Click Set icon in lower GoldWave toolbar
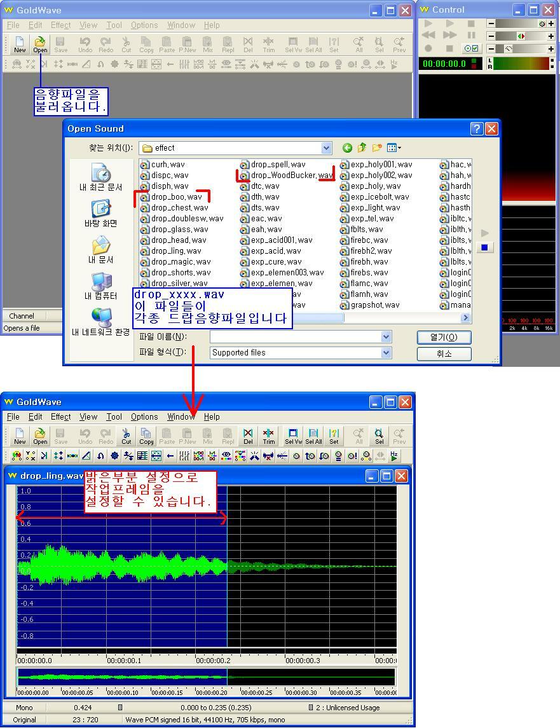The height and width of the screenshot is (728, 560). pyautogui.click(x=334, y=436)
